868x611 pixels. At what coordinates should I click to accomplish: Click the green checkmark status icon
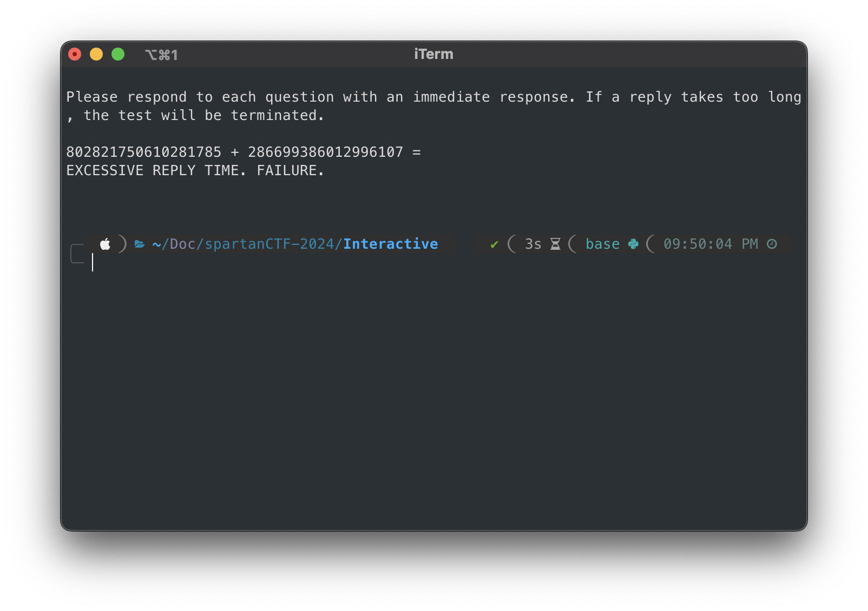494,244
